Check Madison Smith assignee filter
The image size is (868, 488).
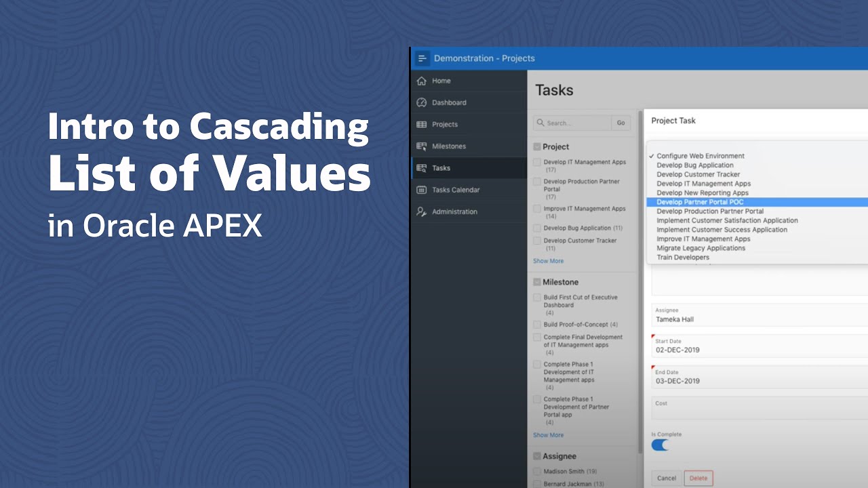537,471
